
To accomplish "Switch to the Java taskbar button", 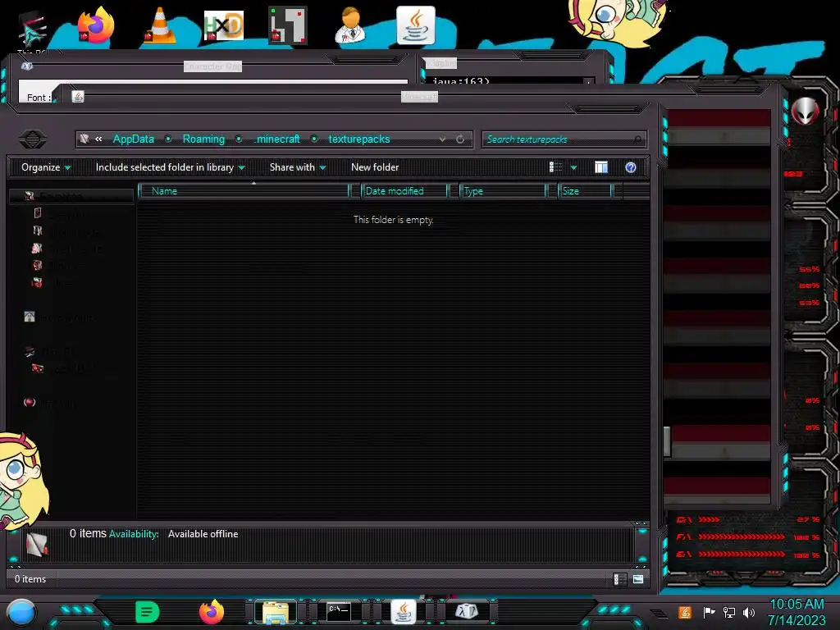I will point(404,612).
